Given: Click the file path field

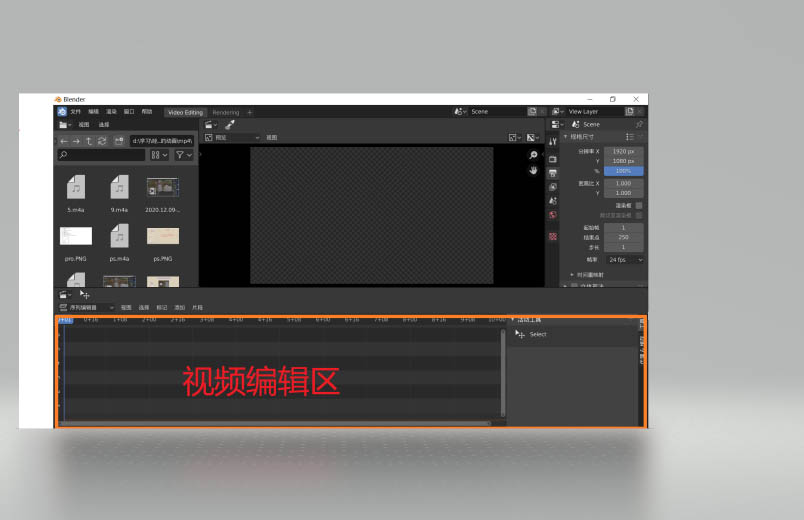Looking at the screenshot, I should (x=162, y=141).
